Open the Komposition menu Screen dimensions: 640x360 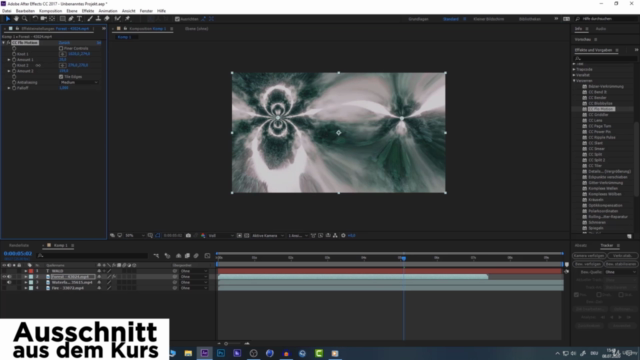pyautogui.click(x=50, y=11)
